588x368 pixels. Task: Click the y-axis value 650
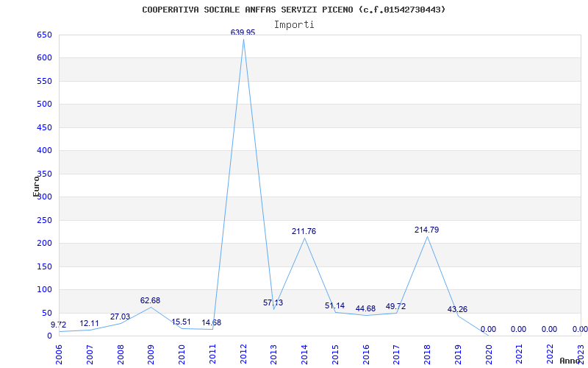point(44,35)
